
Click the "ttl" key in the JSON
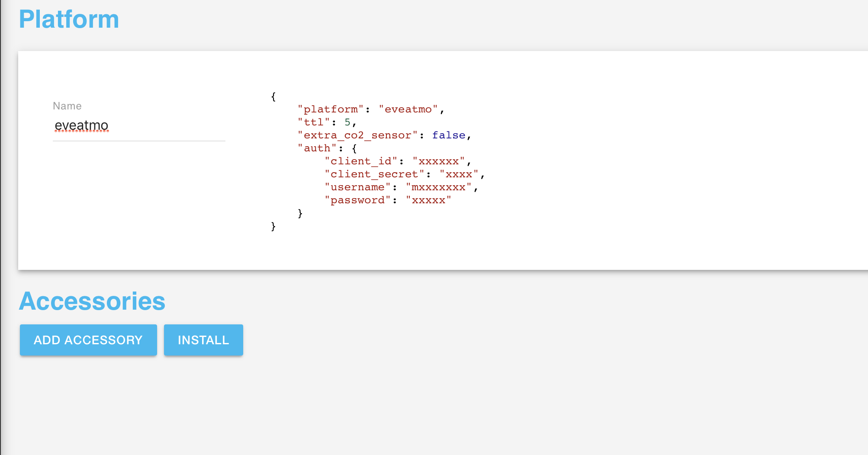[314, 122]
